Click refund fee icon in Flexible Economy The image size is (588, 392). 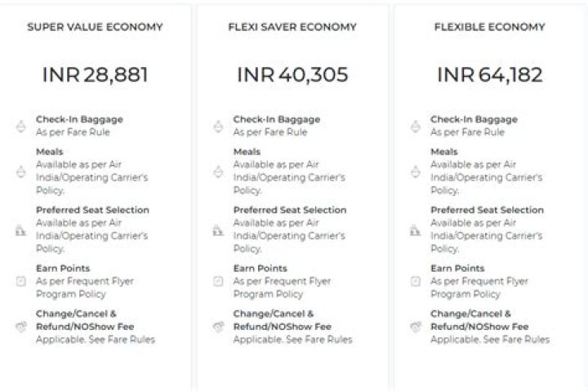tap(416, 327)
